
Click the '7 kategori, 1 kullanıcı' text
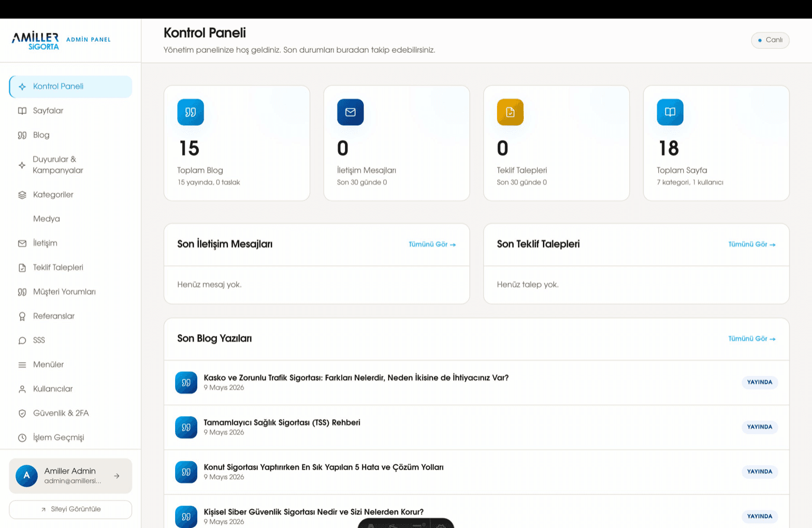tap(690, 183)
